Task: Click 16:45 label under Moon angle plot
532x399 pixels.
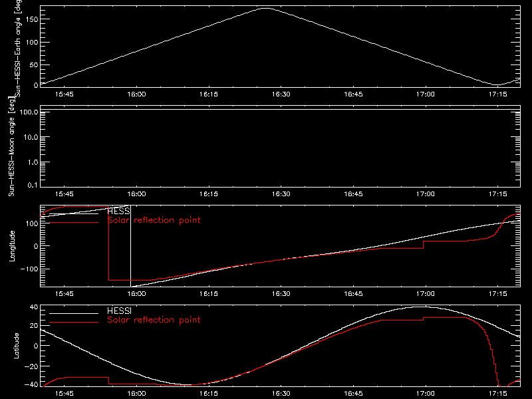Action: (353, 194)
